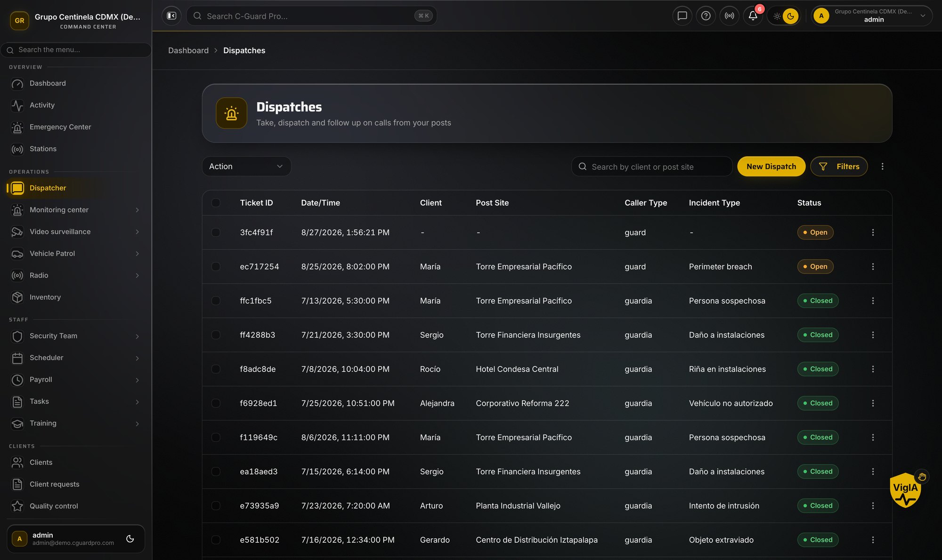The width and height of the screenshot is (942, 560).
Task: Open row menu for ticket f119649c
Action: pyautogui.click(x=873, y=437)
